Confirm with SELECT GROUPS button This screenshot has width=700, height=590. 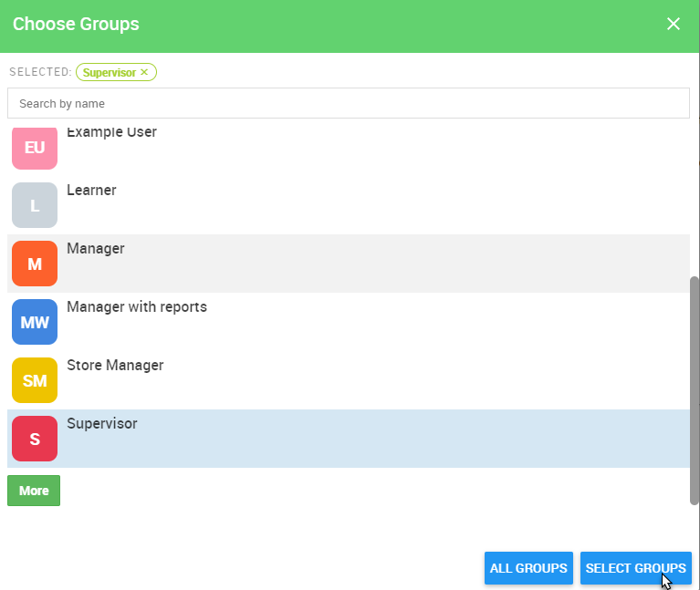point(636,568)
